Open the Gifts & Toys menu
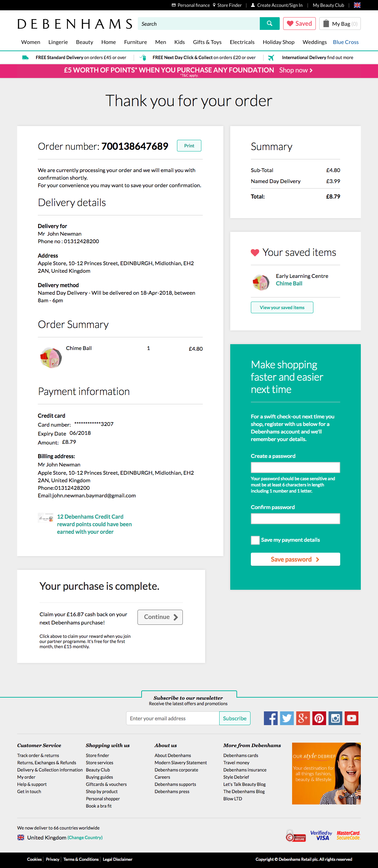This screenshot has width=378, height=868. [207, 42]
